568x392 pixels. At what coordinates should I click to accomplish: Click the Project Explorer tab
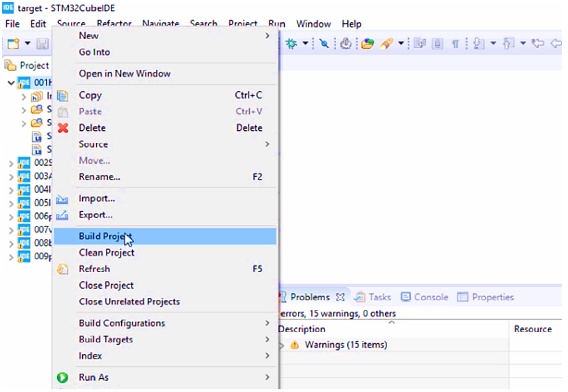pyautogui.click(x=27, y=65)
